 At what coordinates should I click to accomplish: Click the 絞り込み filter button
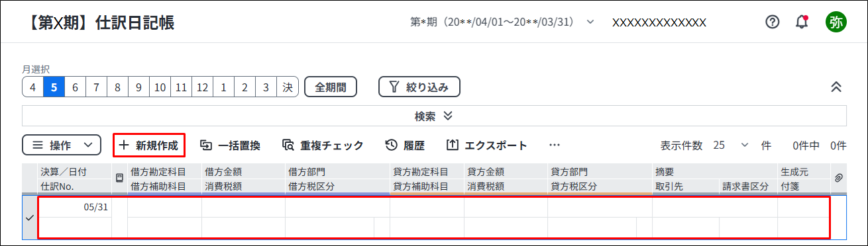click(x=419, y=87)
